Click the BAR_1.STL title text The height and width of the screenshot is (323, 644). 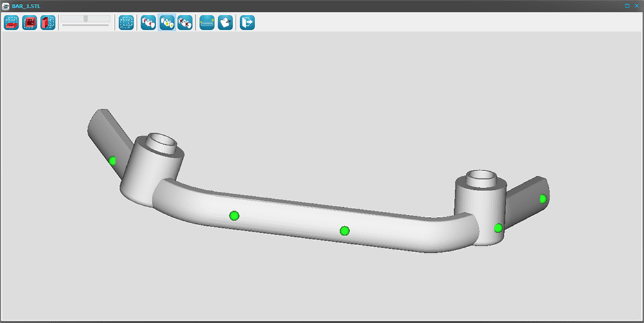[26, 6]
